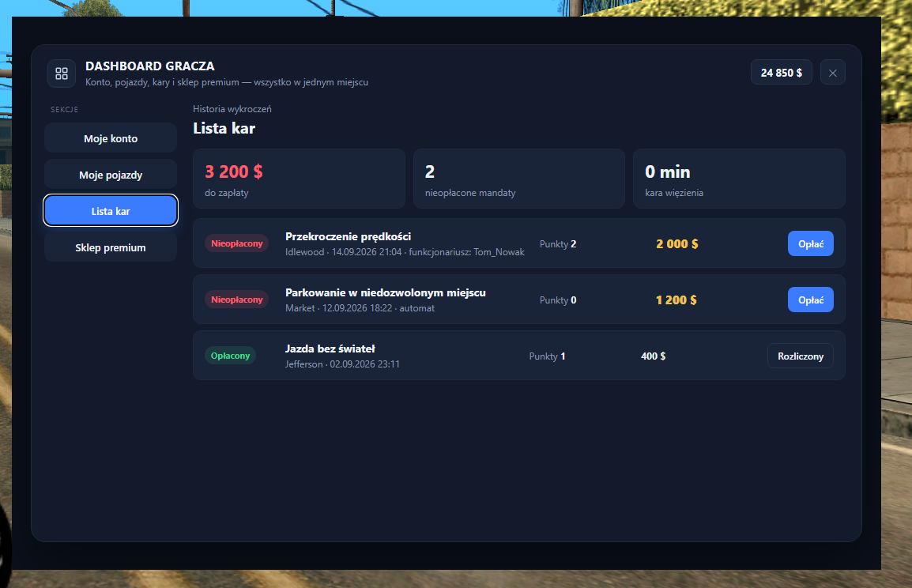This screenshot has width=912, height=588.
Task: Pay the Parkowanie w niedozwolonym miejscu fine
Action: click(810, 300)
